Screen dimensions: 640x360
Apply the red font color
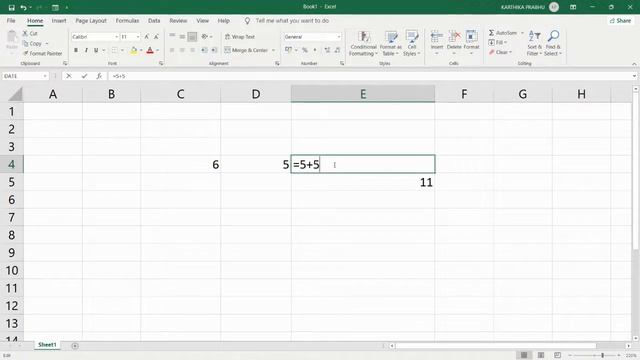click(150, 50)
